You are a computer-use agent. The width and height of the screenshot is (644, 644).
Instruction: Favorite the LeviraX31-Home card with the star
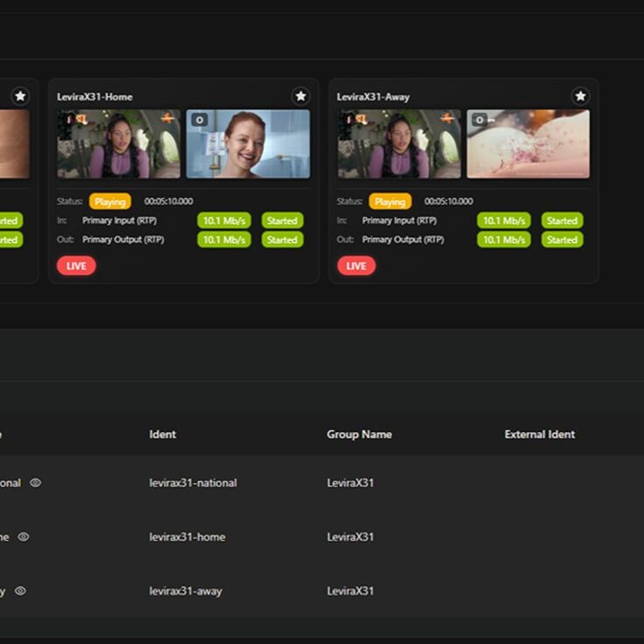click(x=301, y=96)
